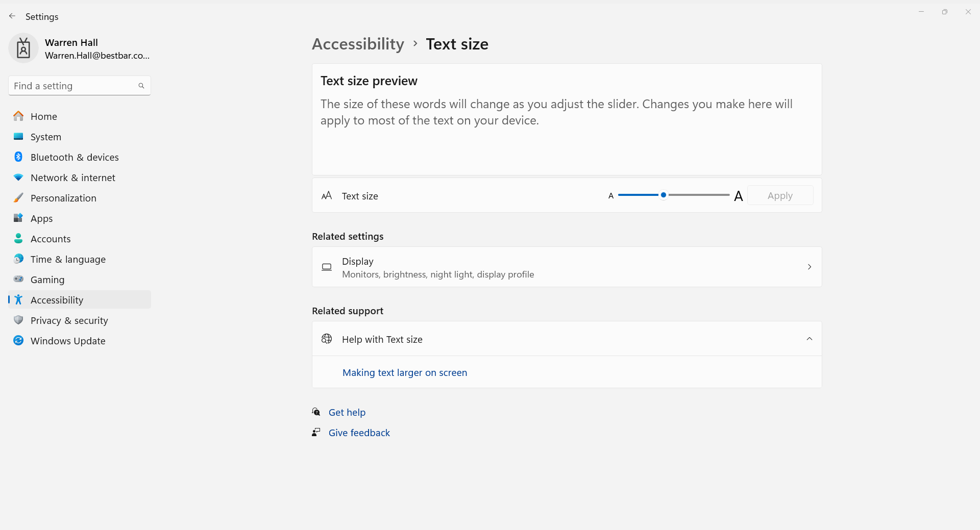Collapse the Help with Text size section
This screenshot has width=980, height=530.
coord(810,339)
